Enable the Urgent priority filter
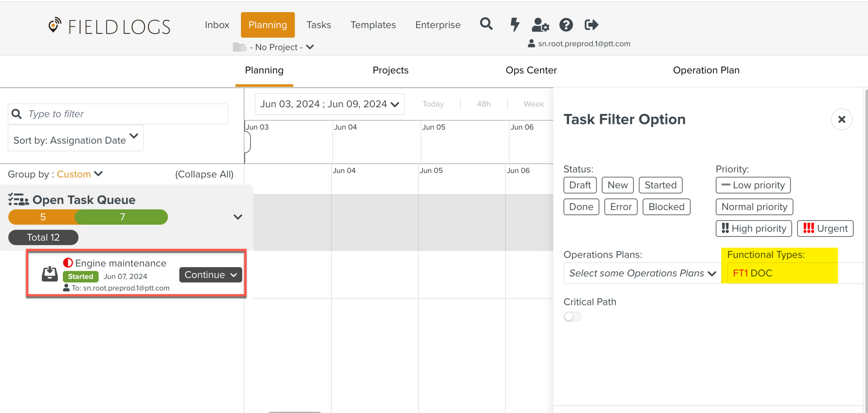 tap(825, 229)
